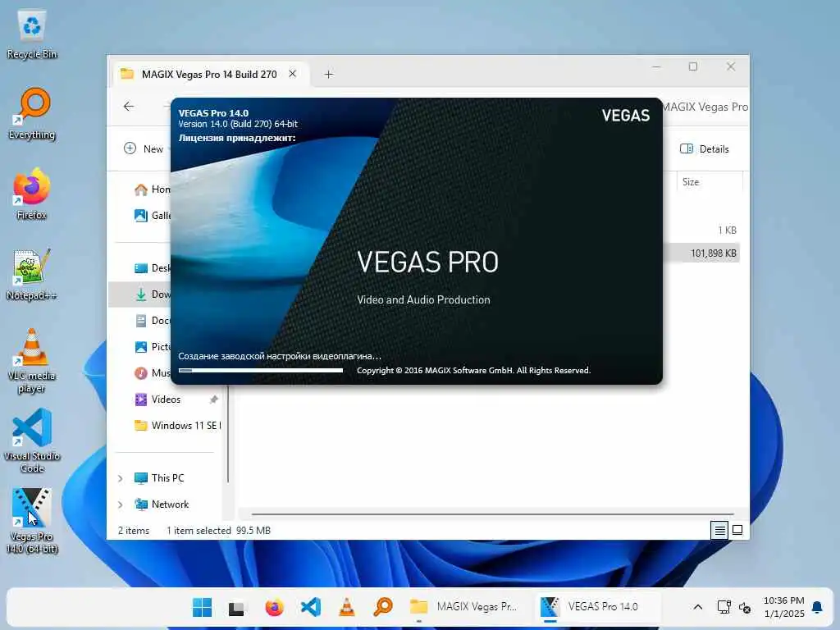Open the muted volume tray icon
Screen dimensions: 840x630
pos(745,607)
